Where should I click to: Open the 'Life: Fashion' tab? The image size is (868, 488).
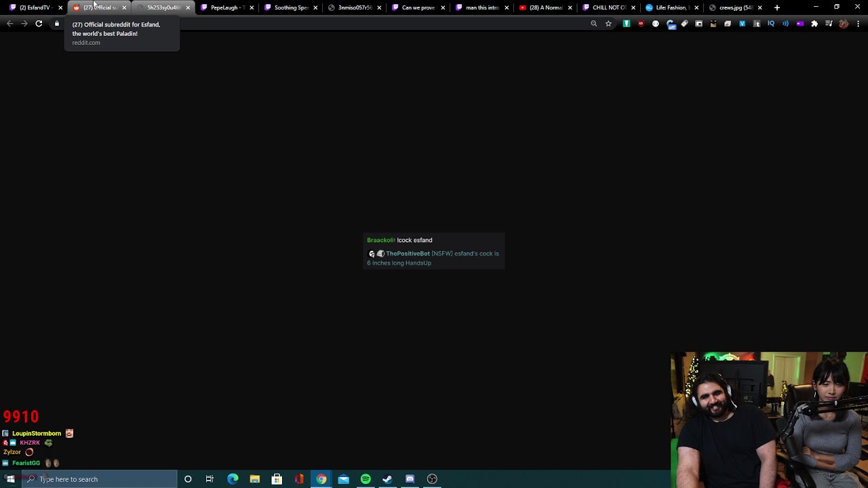tap(671, 7)
